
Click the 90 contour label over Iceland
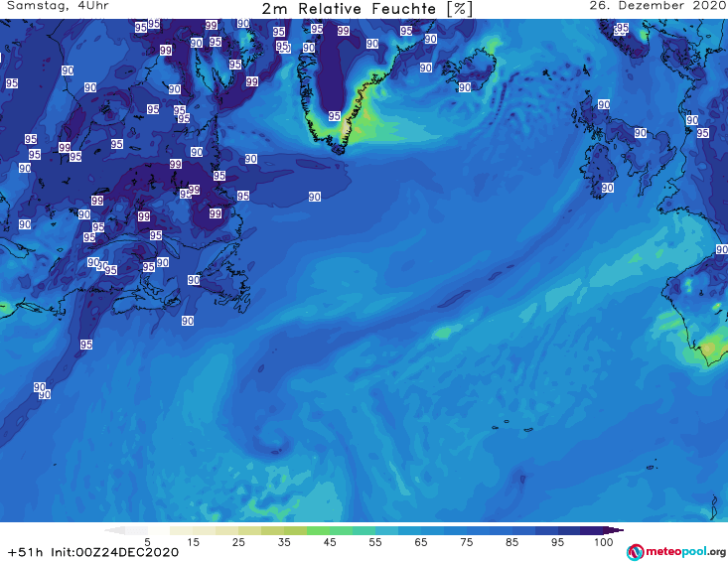point(465,87)
